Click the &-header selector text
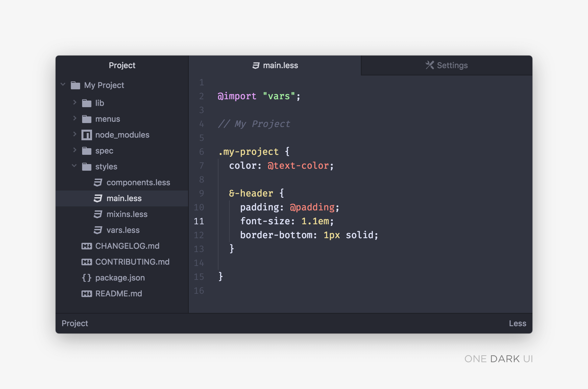 (251, 194)
